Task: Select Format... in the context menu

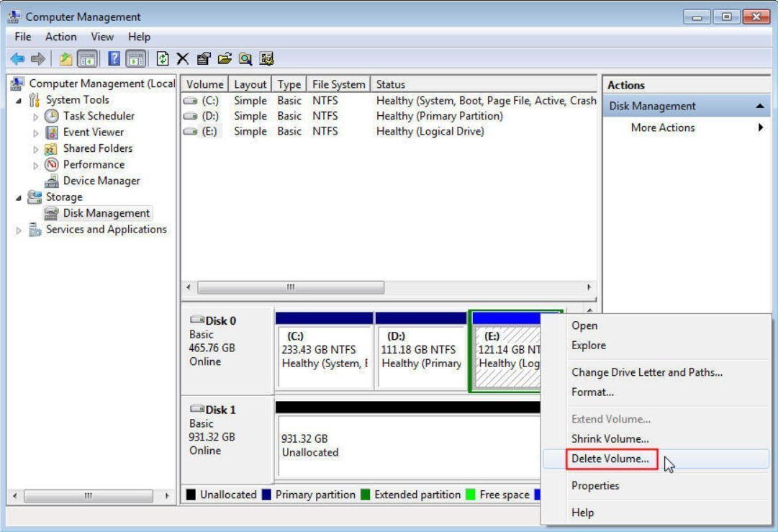Action: [656, 392]
